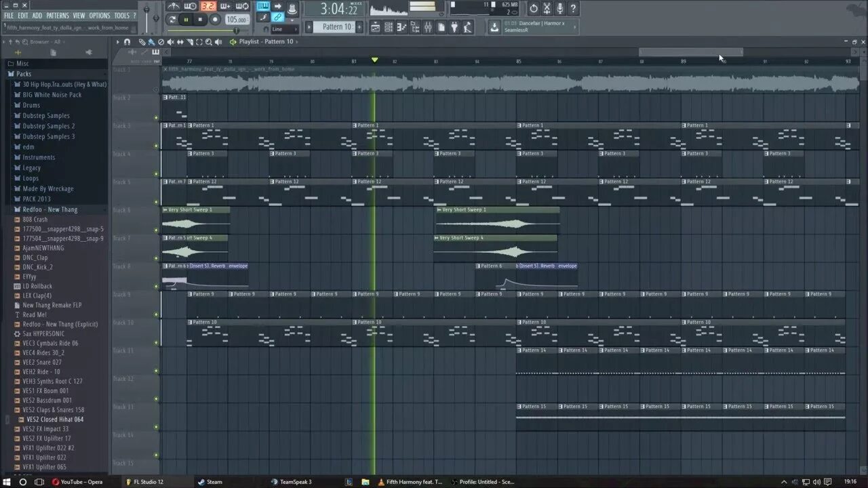Toggle the link/multilink to controllers button
Screen dimensions: 868x488
click(277, 17)
